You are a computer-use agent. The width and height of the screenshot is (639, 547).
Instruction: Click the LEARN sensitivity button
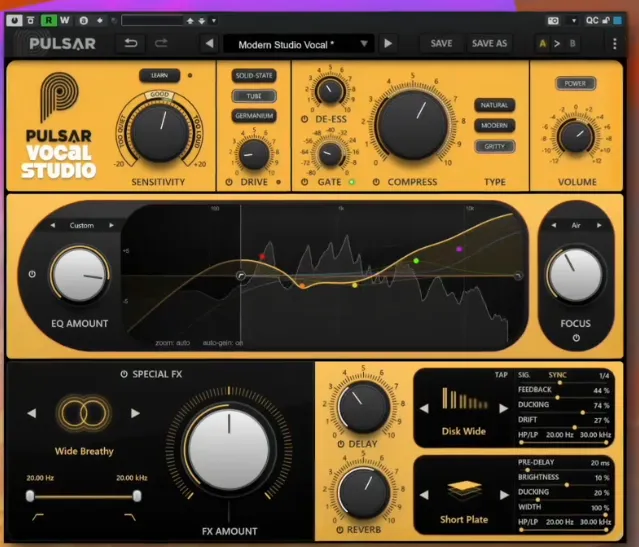(x=159, y=75)
